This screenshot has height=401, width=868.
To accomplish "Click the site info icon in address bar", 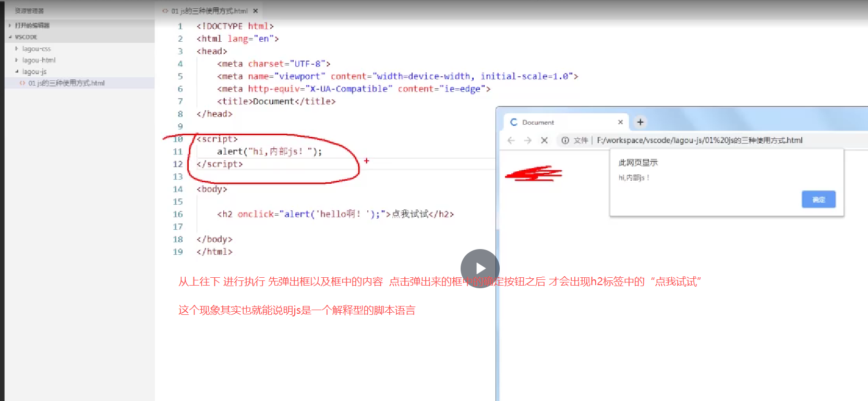I will 565,140.
